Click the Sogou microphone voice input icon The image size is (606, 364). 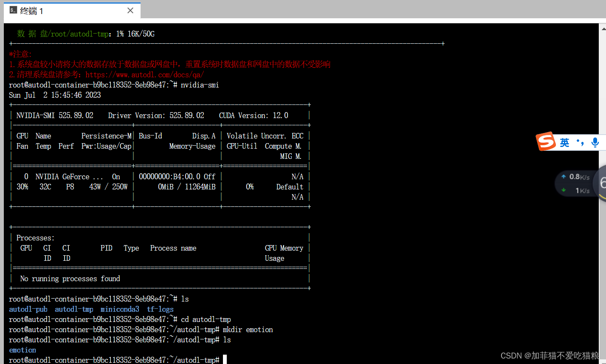pos(595,142)
